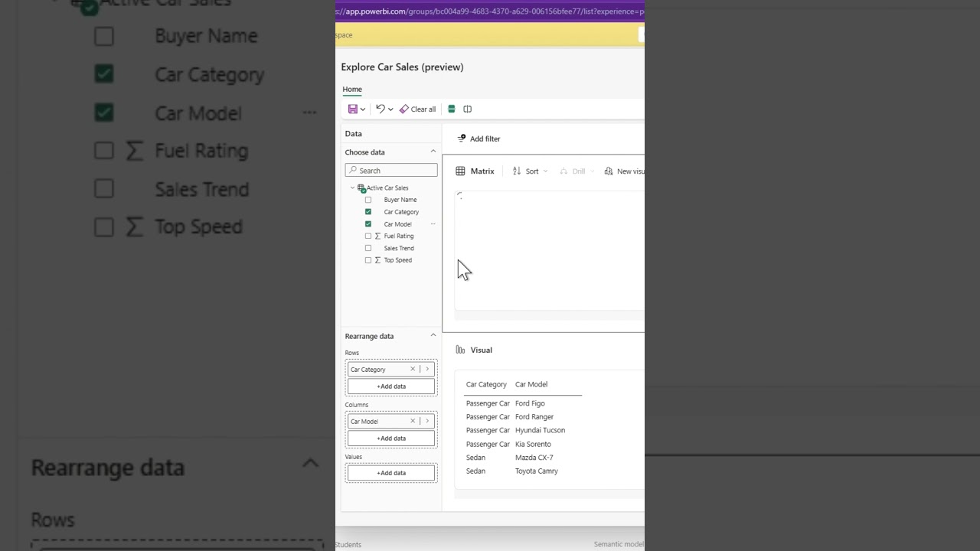
Task: Collapse the Active Car Sales tree node
Action: click(352, 187)
